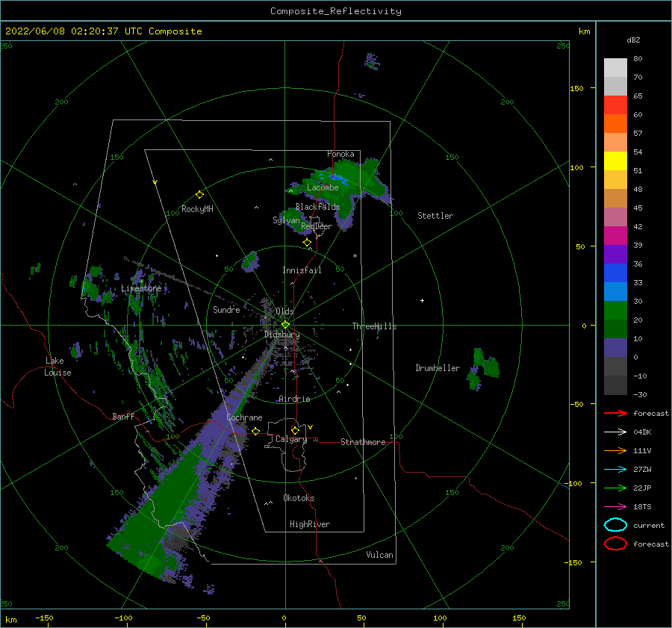Click the small echo cell west of Innisfail

pos(250,261)
